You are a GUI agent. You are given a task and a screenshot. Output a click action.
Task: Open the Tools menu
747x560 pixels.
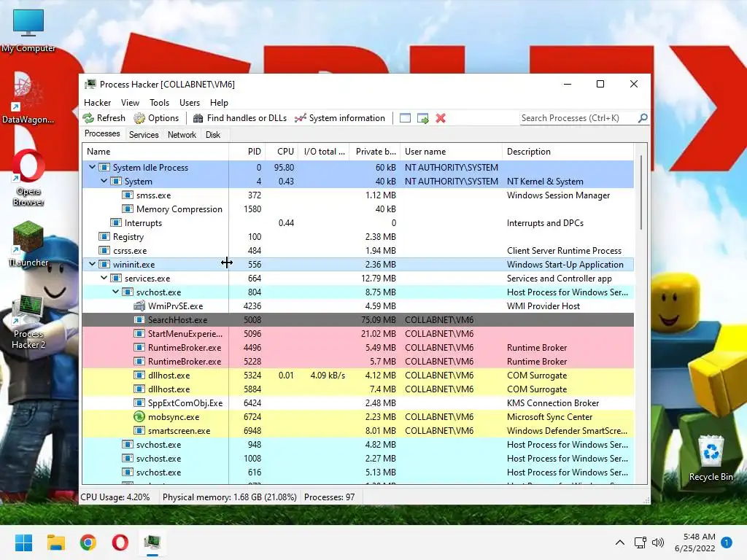(x=159, y=102)
